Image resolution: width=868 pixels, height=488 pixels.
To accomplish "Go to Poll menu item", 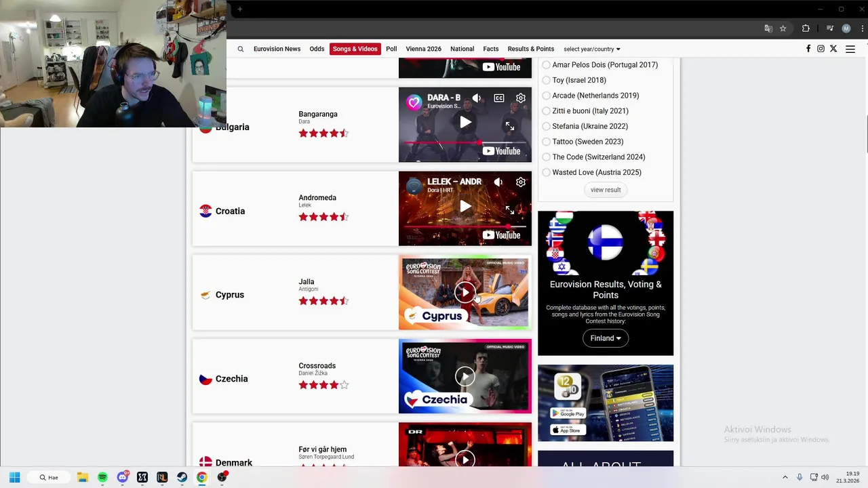I will [391, 49].
